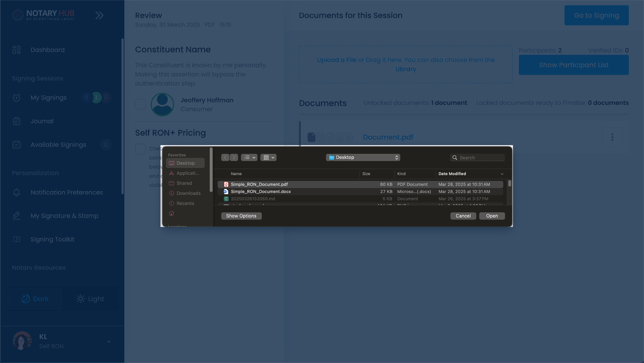Open My Signature & Stamp

65,216
